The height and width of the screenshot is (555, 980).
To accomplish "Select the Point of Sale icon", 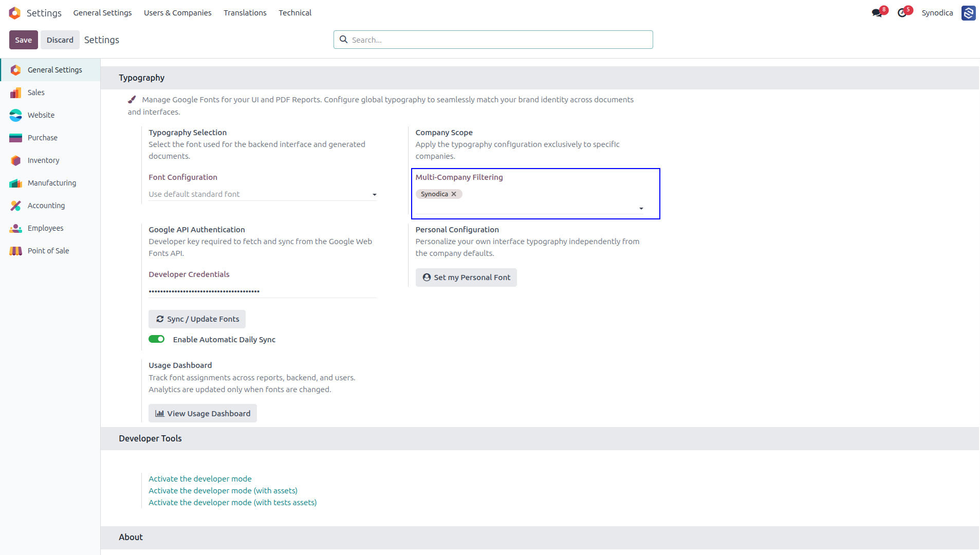I will pos(16,251).
